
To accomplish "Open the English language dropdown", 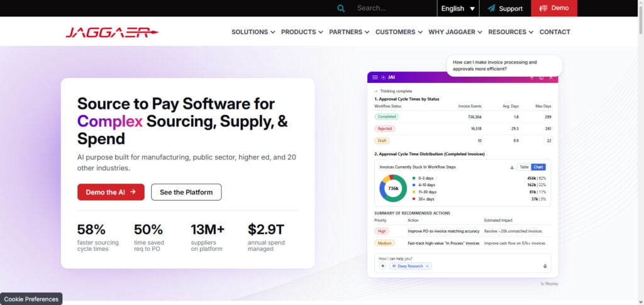I will pyautogui.click(x=458, y=8).
